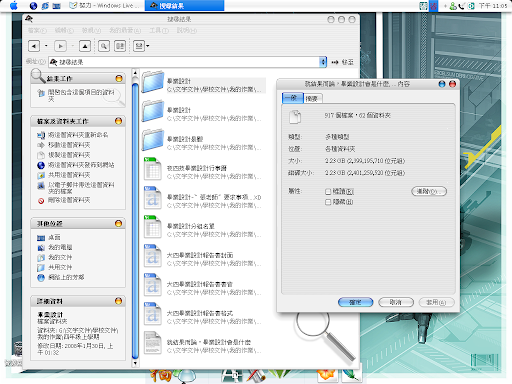Click the blue vertical scrollbar thumb
The width and height of the screenshot is (512, 384).
click(x=135, y=220)
